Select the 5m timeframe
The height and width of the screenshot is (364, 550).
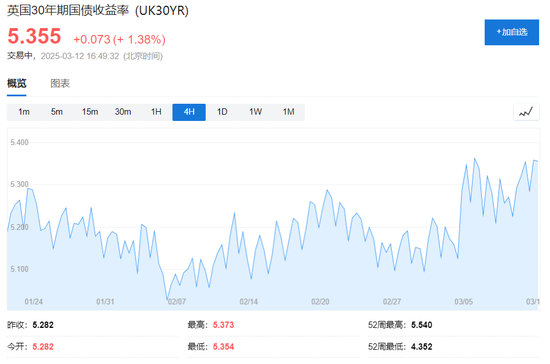(x=57, y=112)
